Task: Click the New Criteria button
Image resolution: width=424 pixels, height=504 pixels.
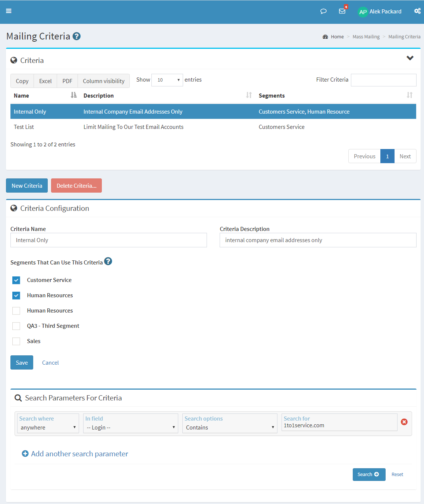Action: [x=27, y=186]
